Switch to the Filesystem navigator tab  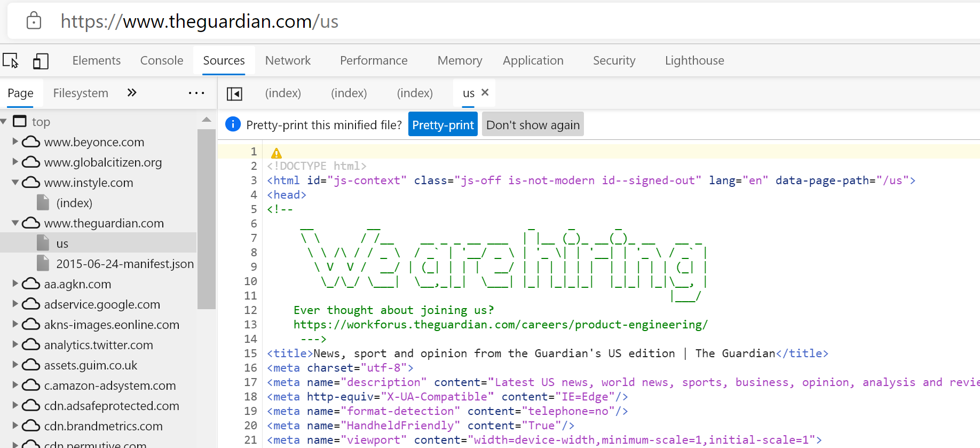pos(81,93)
